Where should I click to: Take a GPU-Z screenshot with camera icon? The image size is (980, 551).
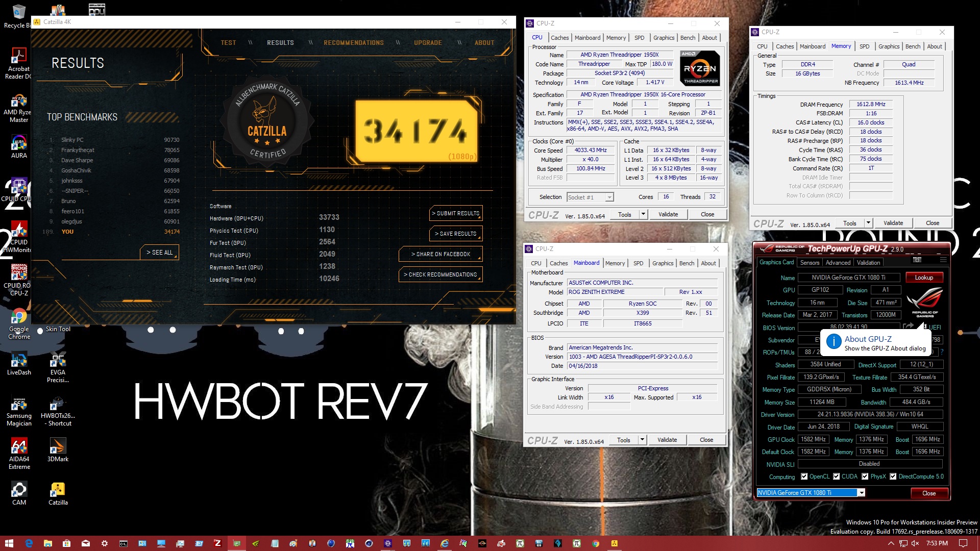tap(917, 260)
